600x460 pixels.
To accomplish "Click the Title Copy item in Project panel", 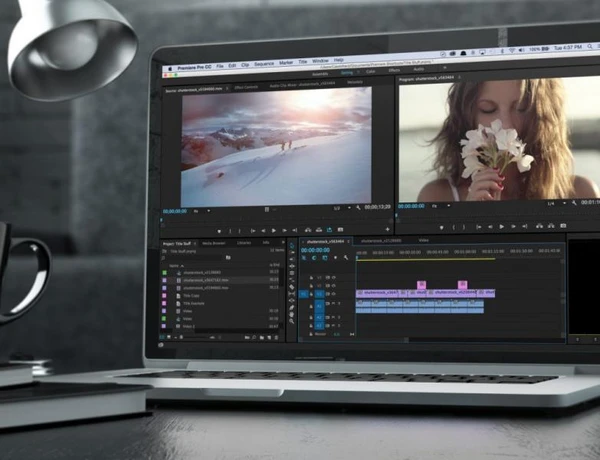I will [191, 296].
